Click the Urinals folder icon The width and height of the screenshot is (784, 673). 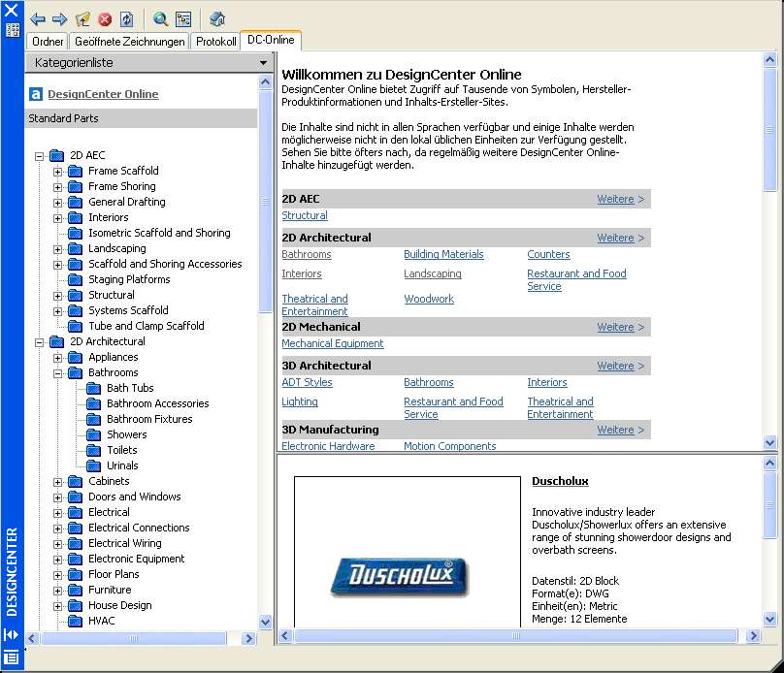click(93, 465)
